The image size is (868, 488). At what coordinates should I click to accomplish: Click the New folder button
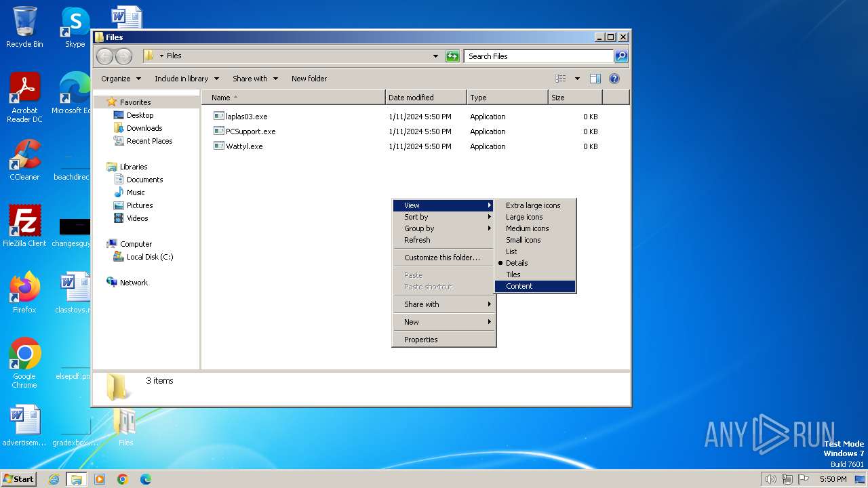[309, 79]
